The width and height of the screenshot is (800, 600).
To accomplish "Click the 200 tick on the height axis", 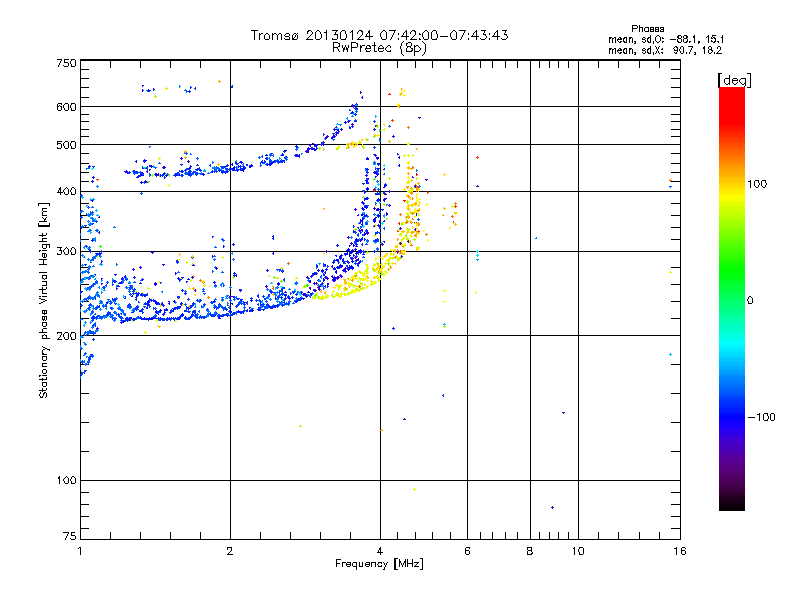I will 67,336.
